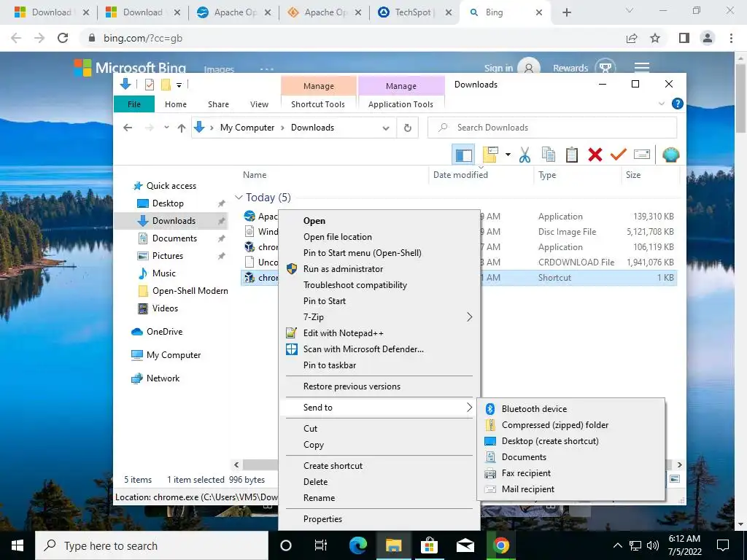Go up one folder level arrow
The width and height of the screenshot is (747, 560).
click(x=182, y=128)
